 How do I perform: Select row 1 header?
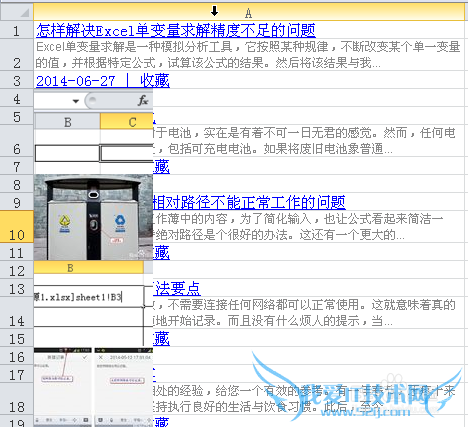click(17, 30)
